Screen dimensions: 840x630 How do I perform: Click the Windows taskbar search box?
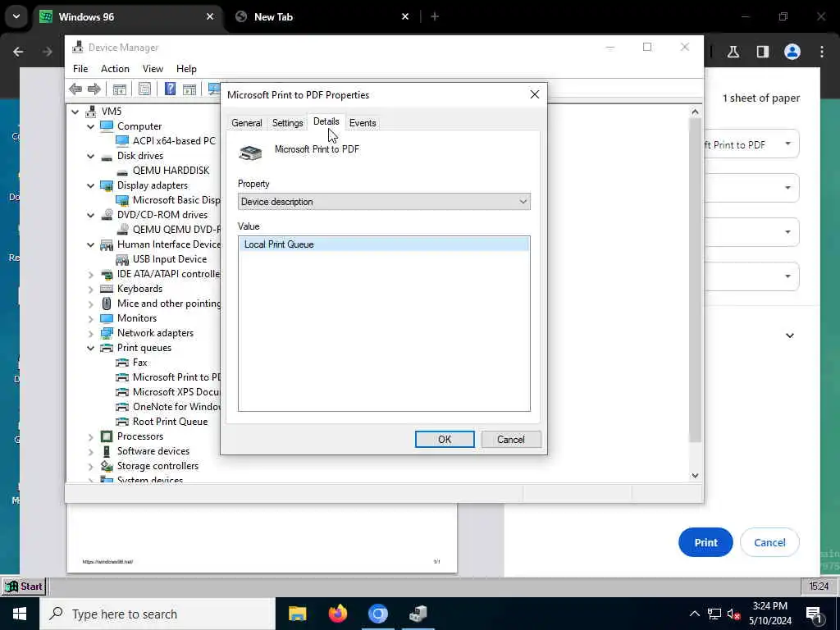coord(157,614)
